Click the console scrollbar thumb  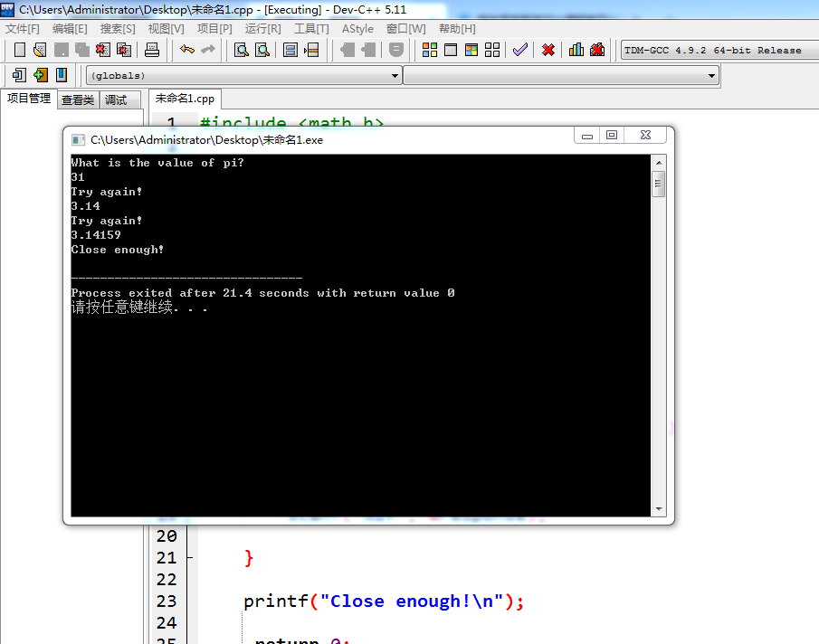pyautogui.click(x=658, y=184)
